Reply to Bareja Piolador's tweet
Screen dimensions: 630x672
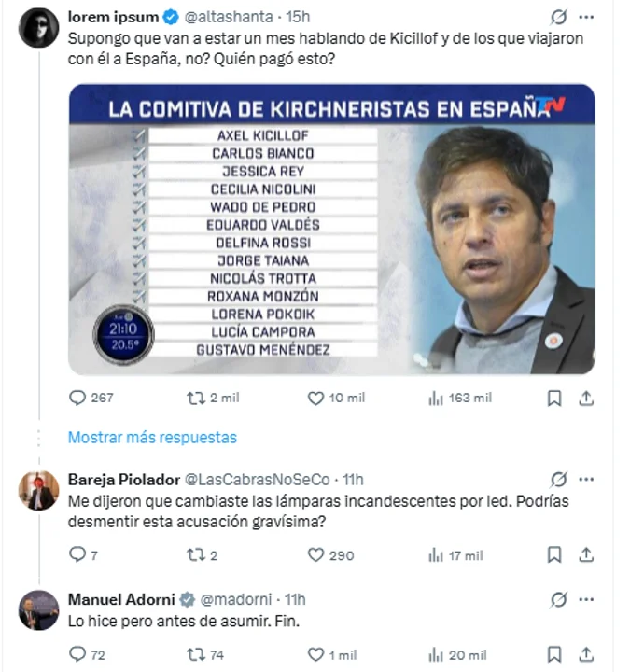[x=77, y=554]
